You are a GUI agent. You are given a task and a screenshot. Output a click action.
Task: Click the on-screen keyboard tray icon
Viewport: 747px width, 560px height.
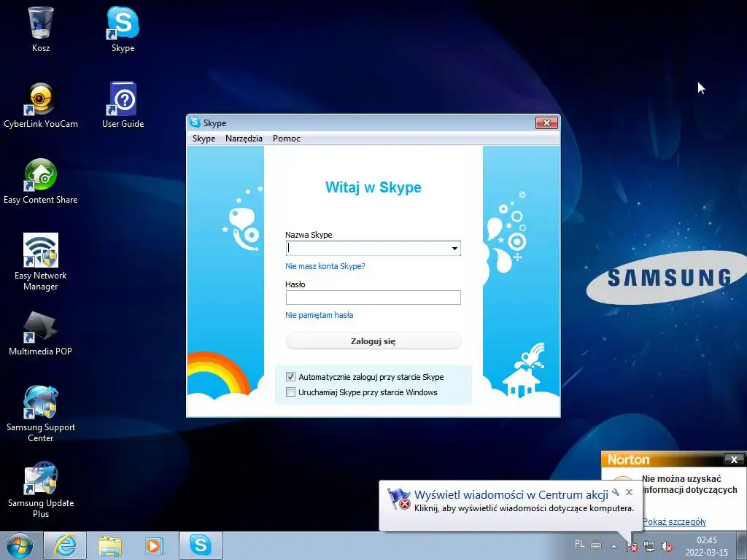point(596,545)
